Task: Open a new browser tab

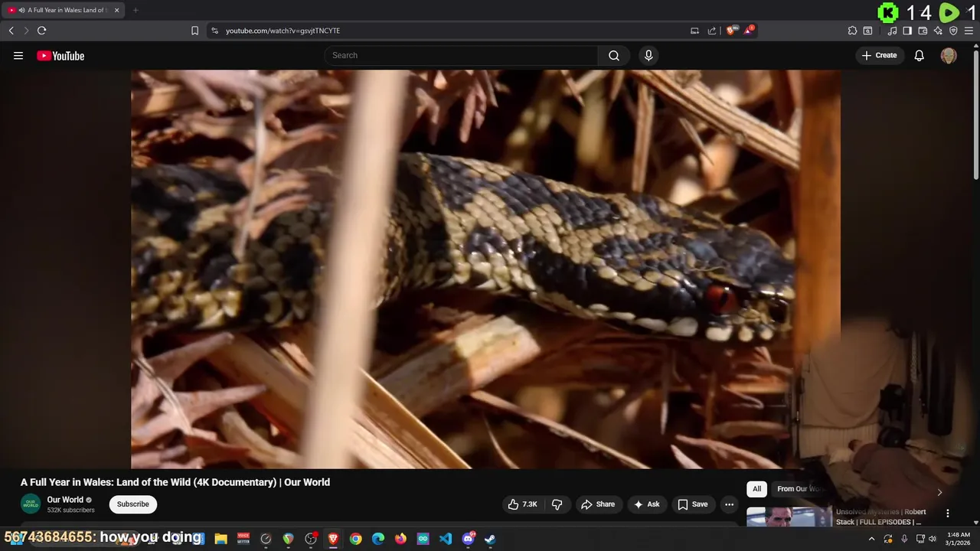Action: coord(136,10)
